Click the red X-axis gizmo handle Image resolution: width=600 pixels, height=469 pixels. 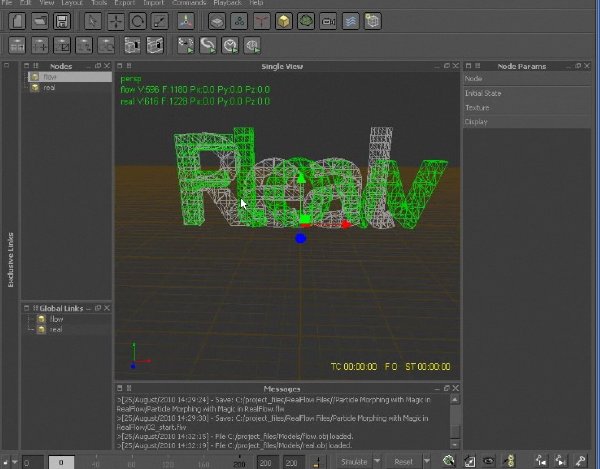(x=346, y=225)
